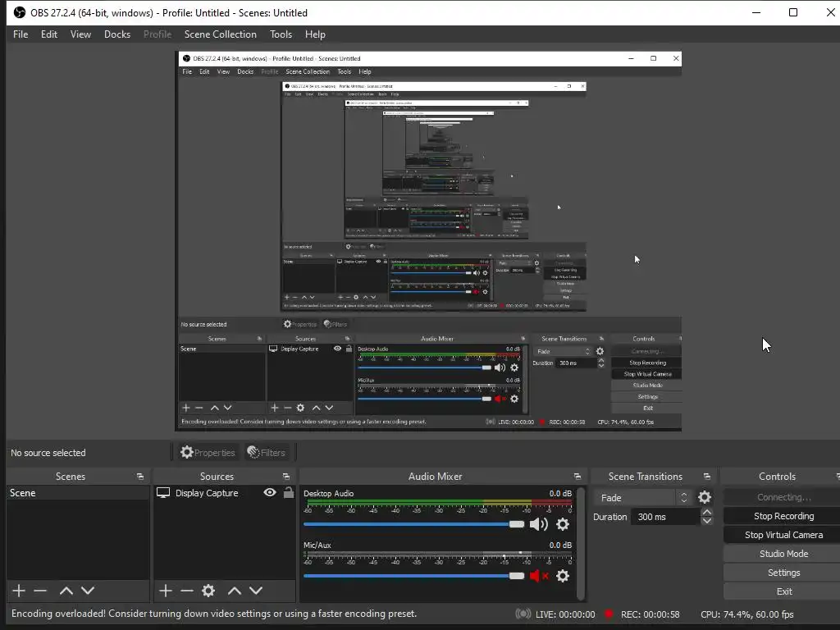Image resolution: width=840 pixels, height=630 pixels.
Task: Click the Stop Recording button
Action: click(x=783, y=516)
